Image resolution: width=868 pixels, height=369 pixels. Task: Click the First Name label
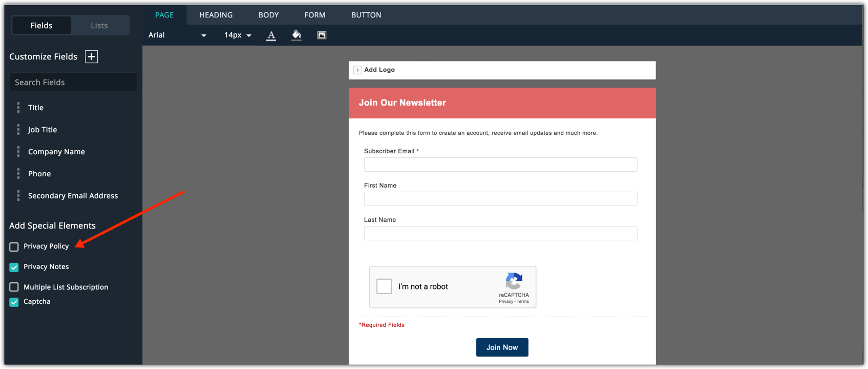point(380,186)
